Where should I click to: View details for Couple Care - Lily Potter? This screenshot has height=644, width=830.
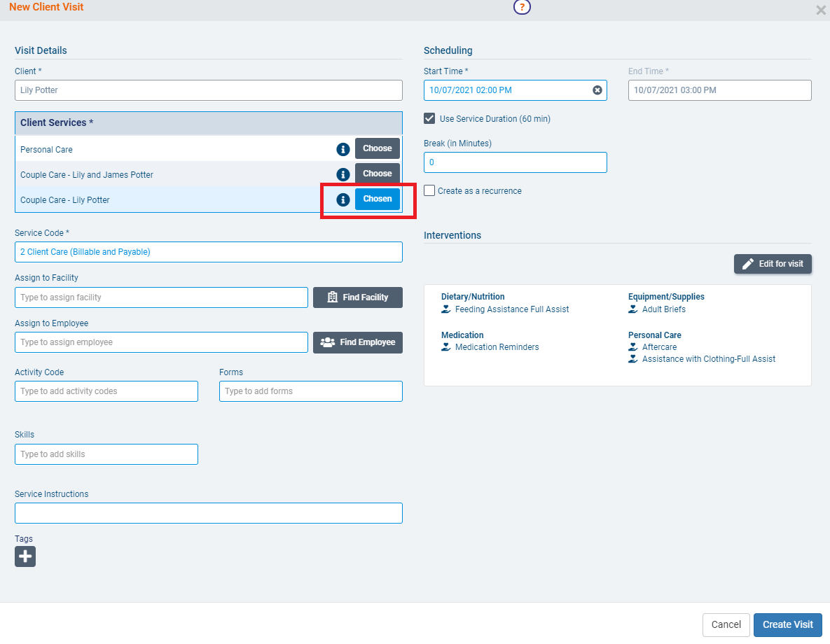click(343, 199)
